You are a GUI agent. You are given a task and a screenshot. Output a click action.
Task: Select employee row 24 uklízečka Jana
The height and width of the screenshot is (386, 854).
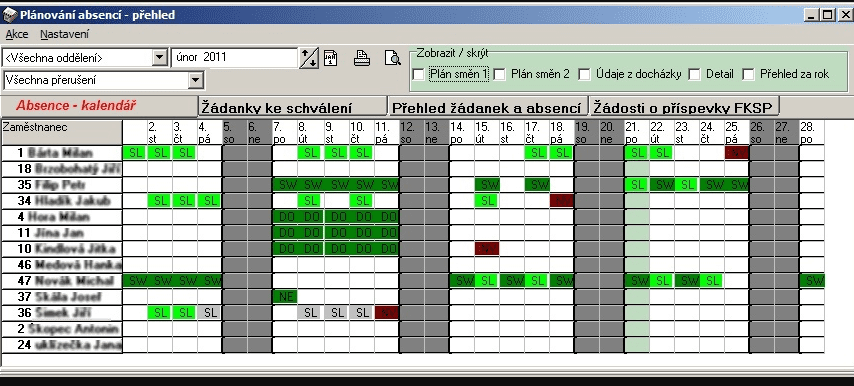pos(62,345)
